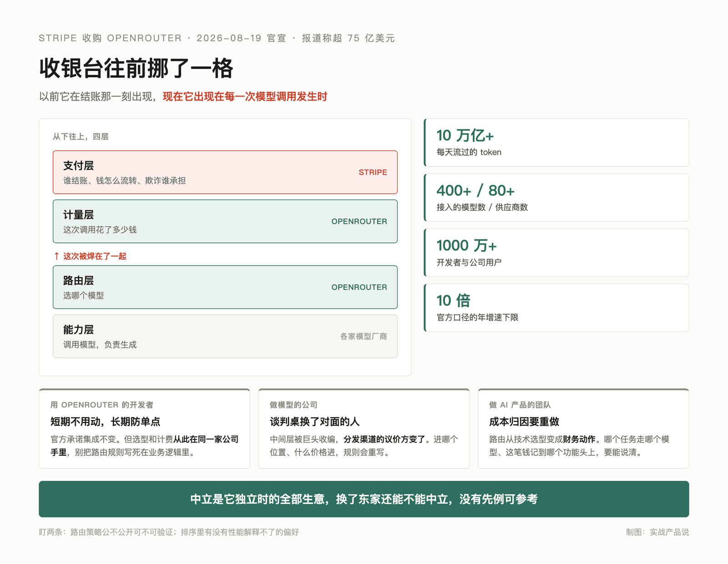This screenshot has height=564, width=728.
Task: Click the red note 这次被焊在了一起
Action: (x=95, y=256)
